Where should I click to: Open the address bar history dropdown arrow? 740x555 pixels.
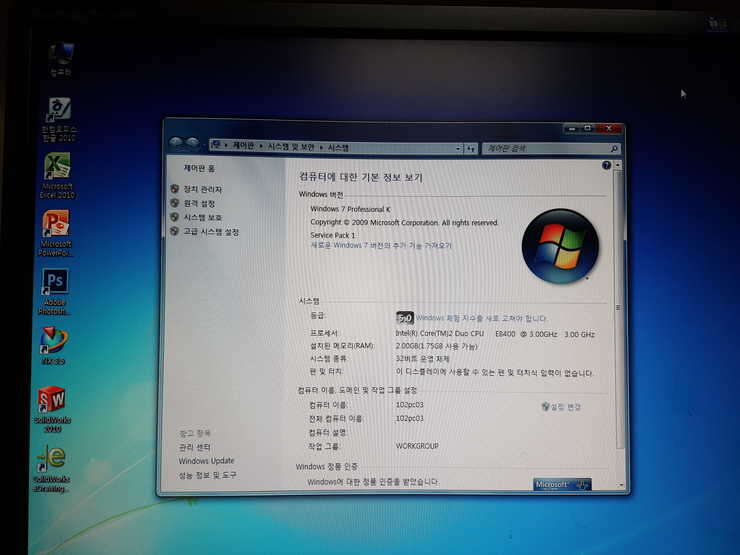coord(458,149)
